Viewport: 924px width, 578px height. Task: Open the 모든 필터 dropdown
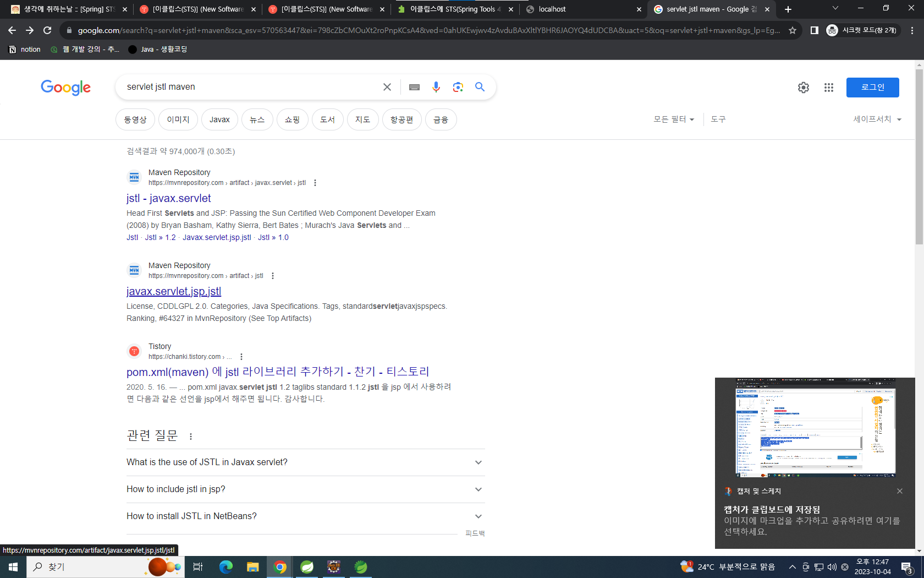(x=674, y=119)
